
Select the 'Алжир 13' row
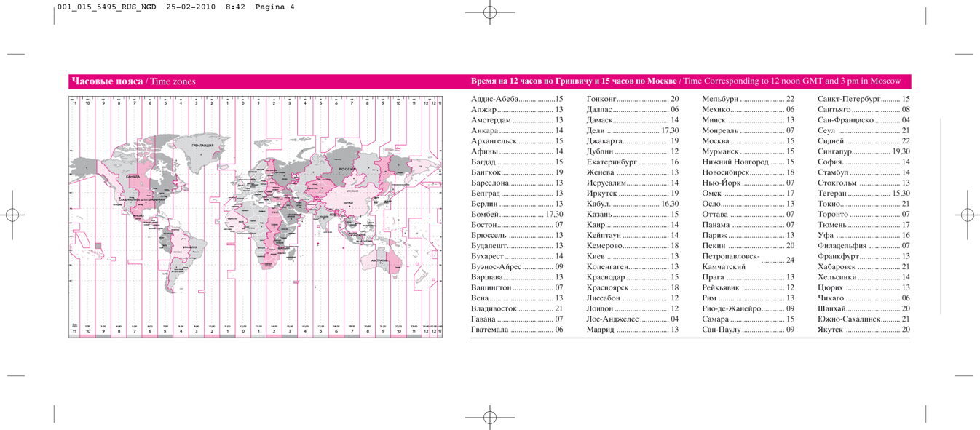(x=517, y=109)
